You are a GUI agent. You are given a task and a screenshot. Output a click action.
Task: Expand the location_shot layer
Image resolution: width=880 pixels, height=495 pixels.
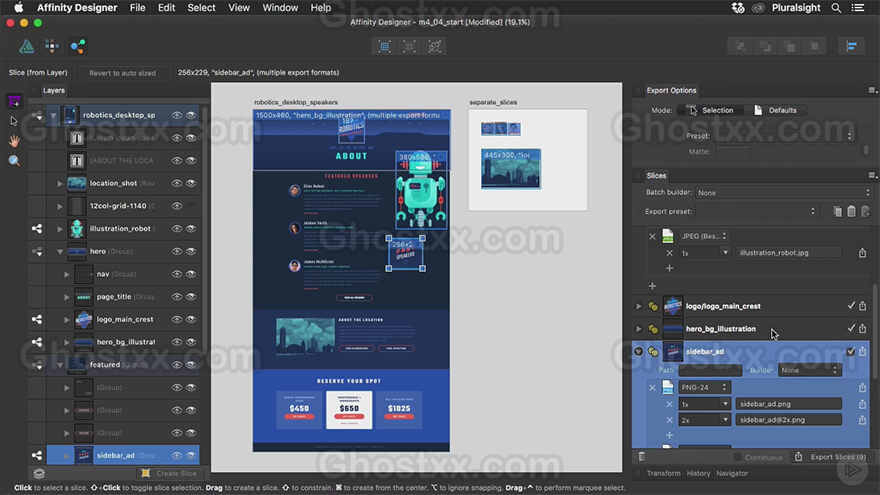(59, 184)
